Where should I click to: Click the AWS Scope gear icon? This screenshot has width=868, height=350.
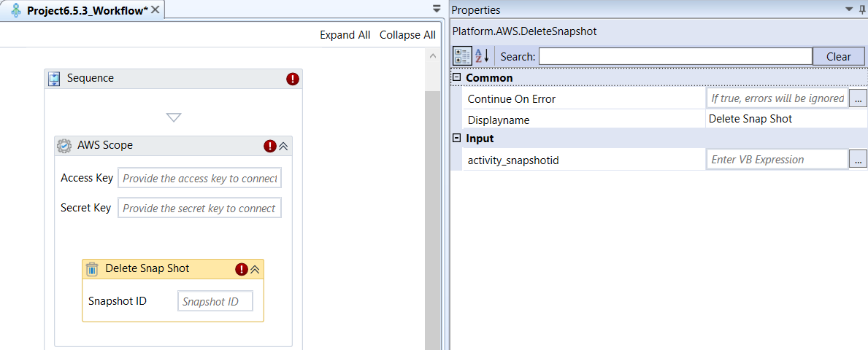(x=64, y=145)
